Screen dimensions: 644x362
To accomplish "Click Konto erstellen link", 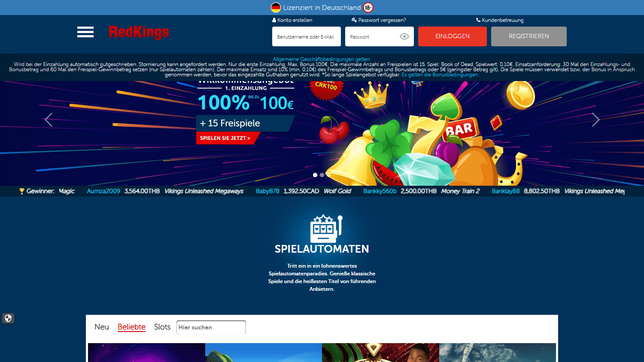I will pyautogui.click(x=292, y=20).
